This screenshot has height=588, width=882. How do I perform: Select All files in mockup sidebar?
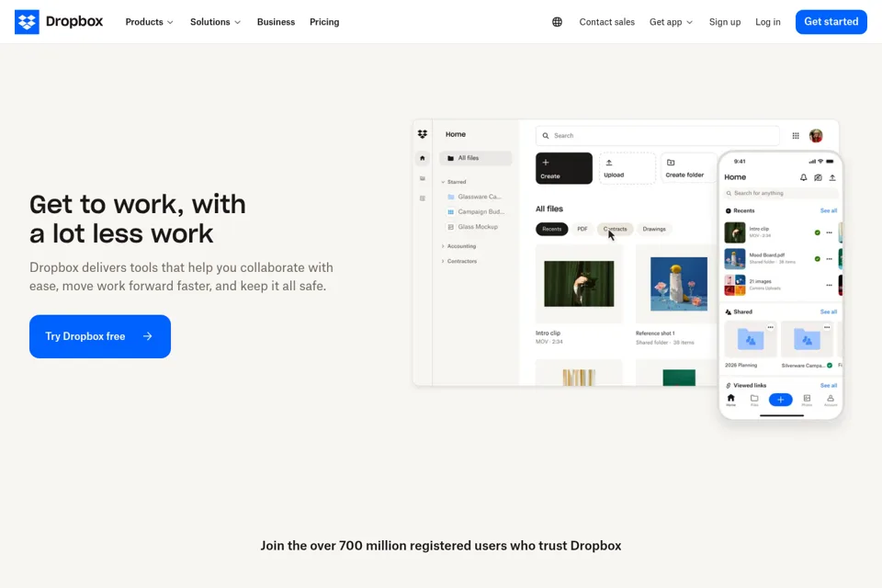tap(475, 158)
